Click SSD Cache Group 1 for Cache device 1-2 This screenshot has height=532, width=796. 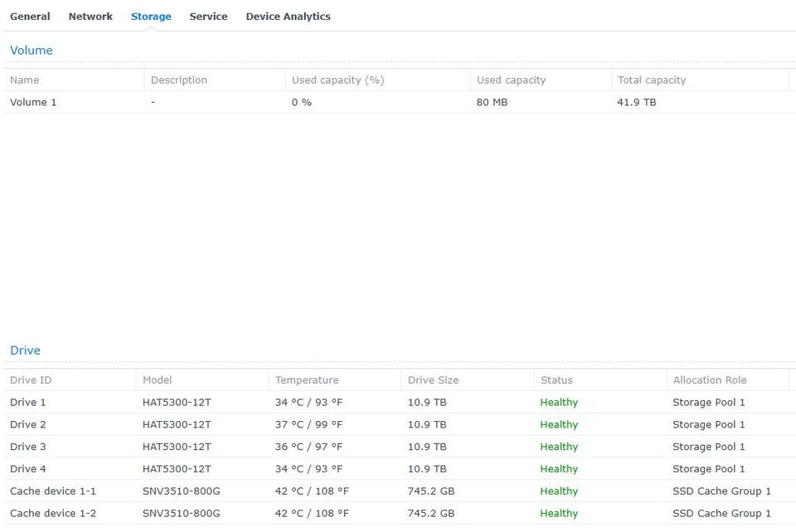[x=721, y=514]
